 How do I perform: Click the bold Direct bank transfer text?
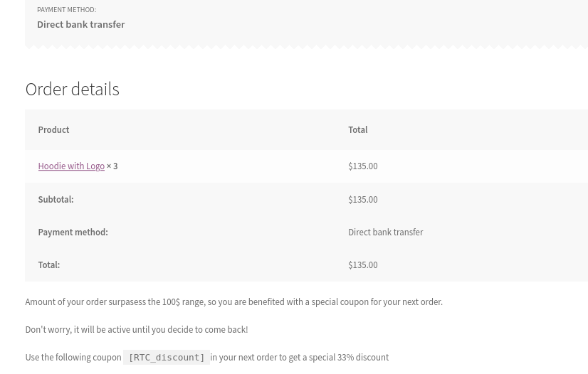[80, 25]
